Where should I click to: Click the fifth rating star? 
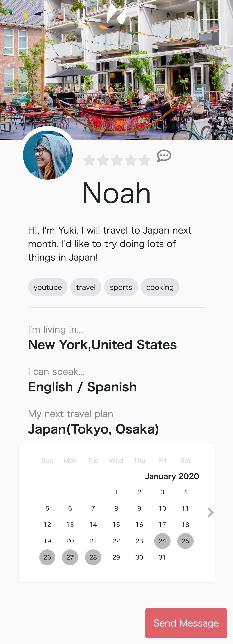click(144, 160)
